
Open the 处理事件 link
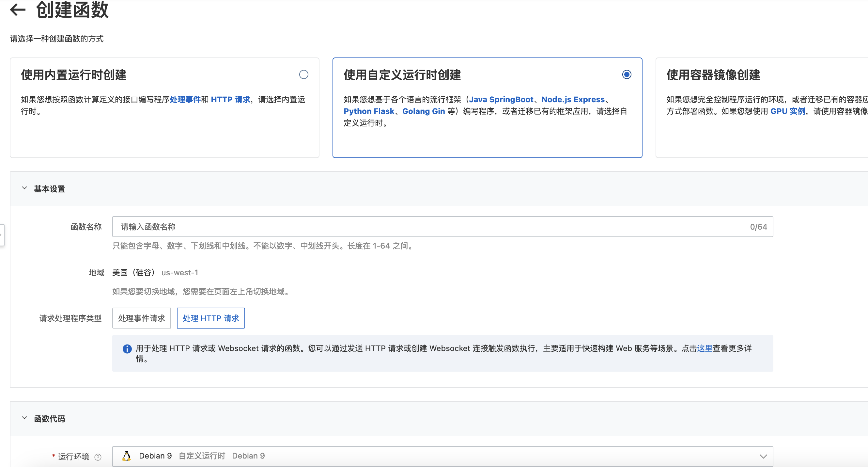[185, 100]
